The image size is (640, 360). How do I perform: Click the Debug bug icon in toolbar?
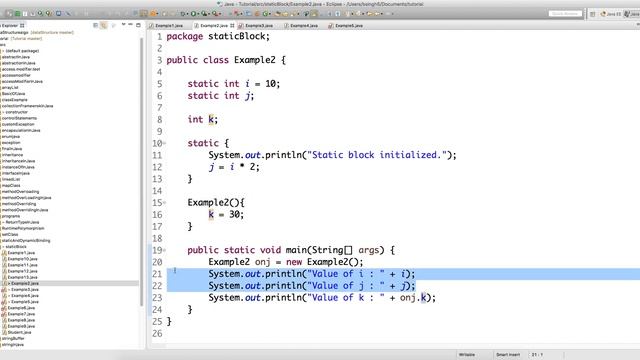click(182, 13)
